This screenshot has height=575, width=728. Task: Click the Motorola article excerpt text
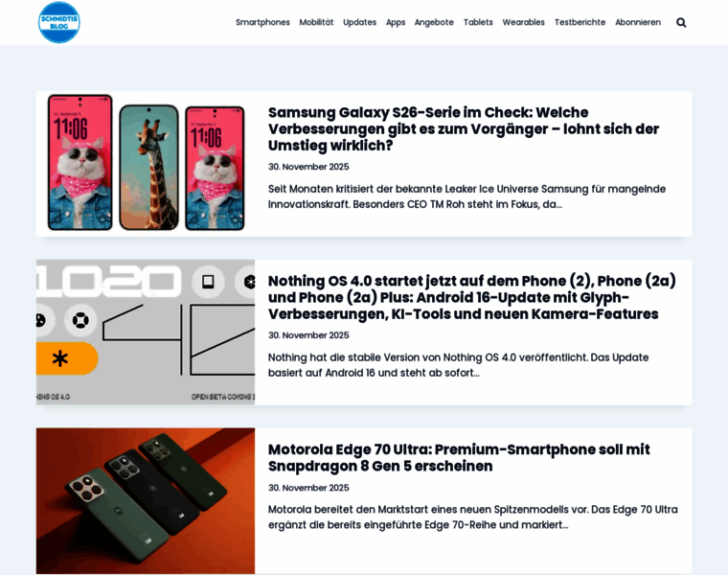pyautogui.click(x=472, y=517)
